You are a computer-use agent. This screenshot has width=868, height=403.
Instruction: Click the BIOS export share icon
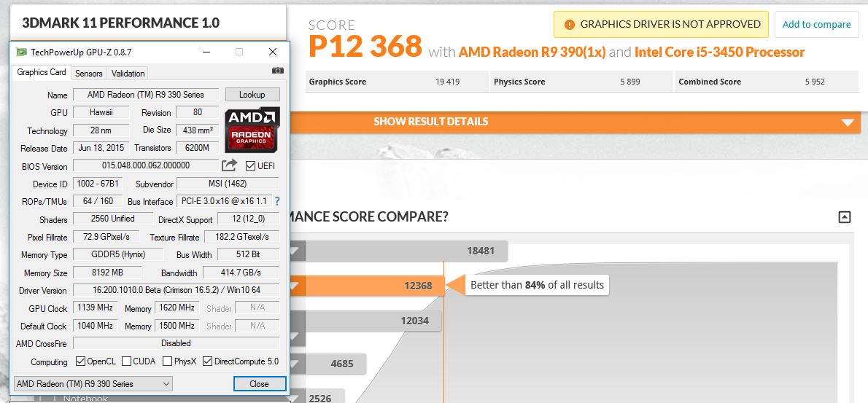[229, 165]
